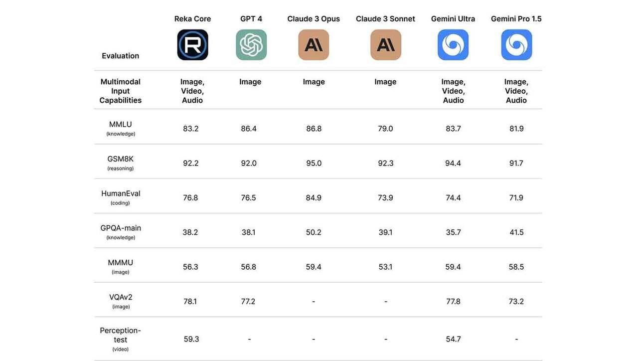Image resolution: width=644 pixels, height=361 pixels.
Task: Click Claude 3 Opus HumanEval score 84.9
Action: click(x=314, y=197)
